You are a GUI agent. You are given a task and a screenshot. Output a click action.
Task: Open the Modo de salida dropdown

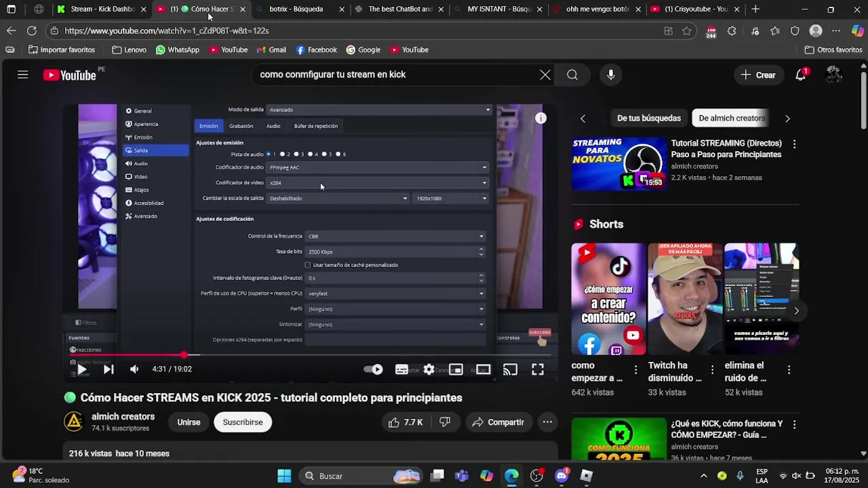pyautogui.click(x=379, y=110)
